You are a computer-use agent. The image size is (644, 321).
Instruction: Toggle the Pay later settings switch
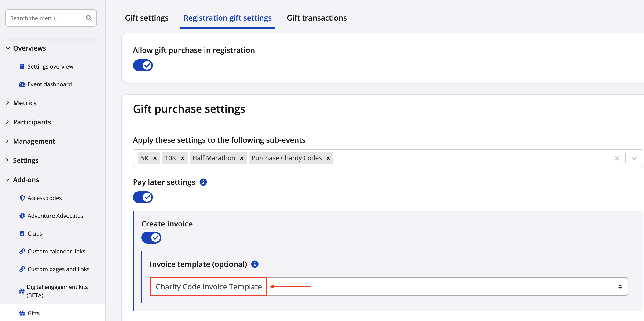pos(143,197)
